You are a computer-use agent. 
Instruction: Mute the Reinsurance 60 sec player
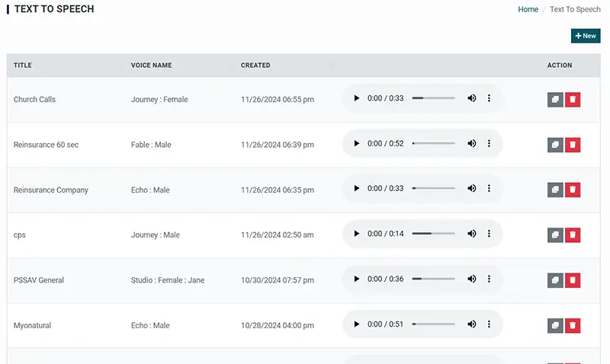point(471,143)
